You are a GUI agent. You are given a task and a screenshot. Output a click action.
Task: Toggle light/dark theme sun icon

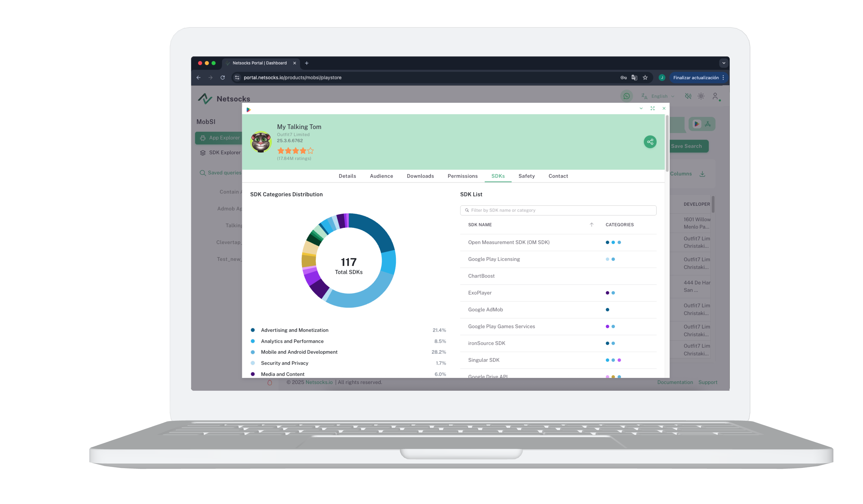701,96
